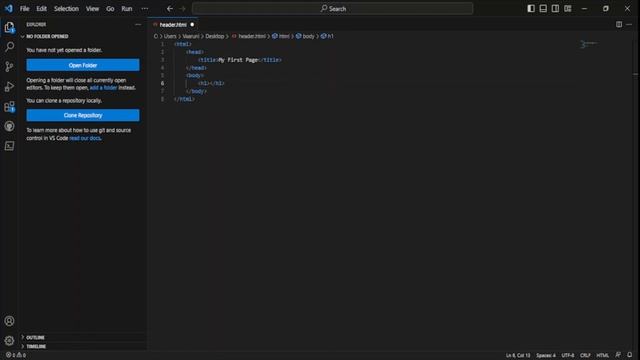Open the terminal-style icon in activity bar

point(9,146)
